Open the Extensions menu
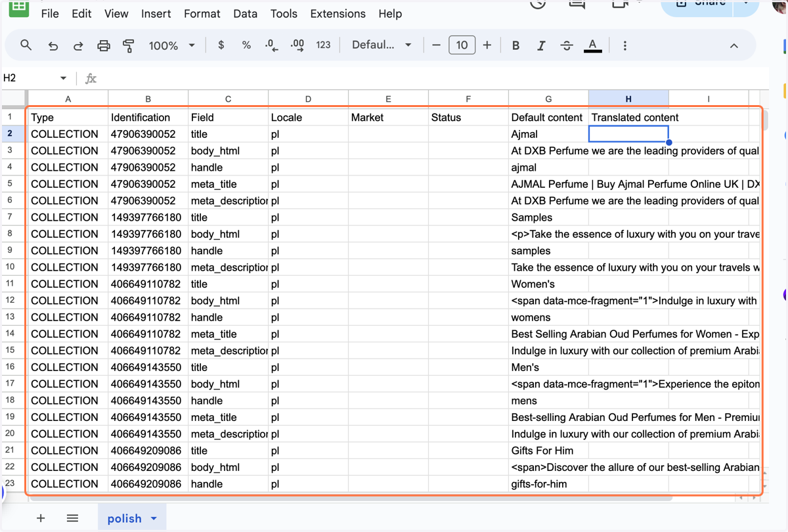Image resolution: width=788 pixels, height=532 pixels. [338, 14]
